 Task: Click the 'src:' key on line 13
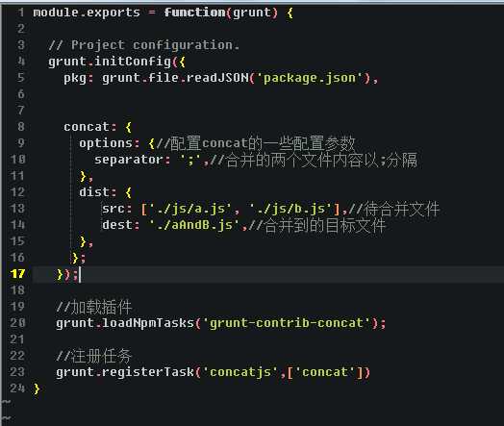[x=117, y=209]
